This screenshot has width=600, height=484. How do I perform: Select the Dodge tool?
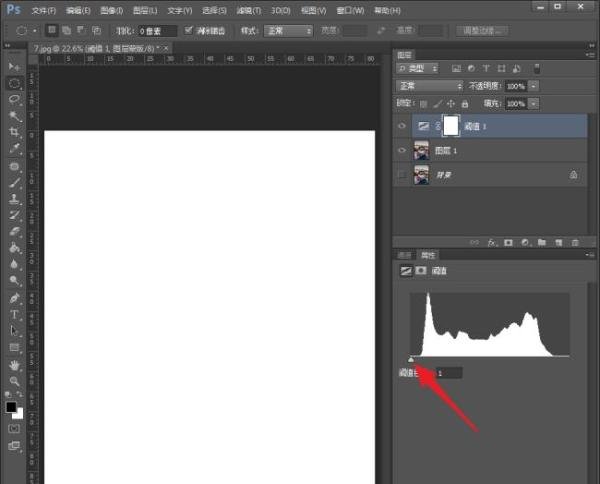(14, 280)
